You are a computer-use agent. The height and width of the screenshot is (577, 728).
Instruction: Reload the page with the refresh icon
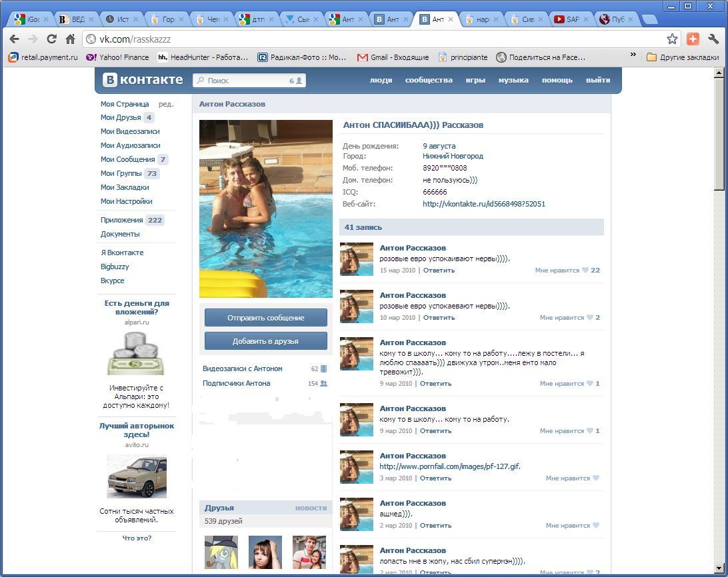click(x=51, y=39)
